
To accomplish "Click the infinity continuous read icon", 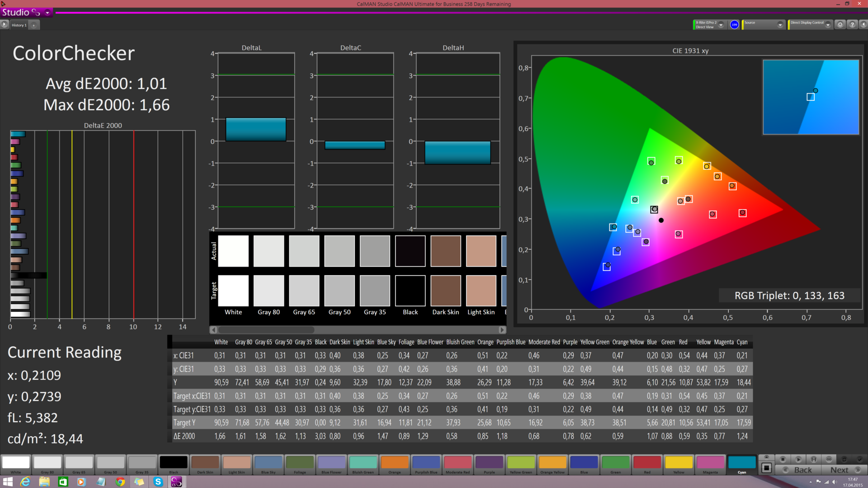I will (829, 459).
